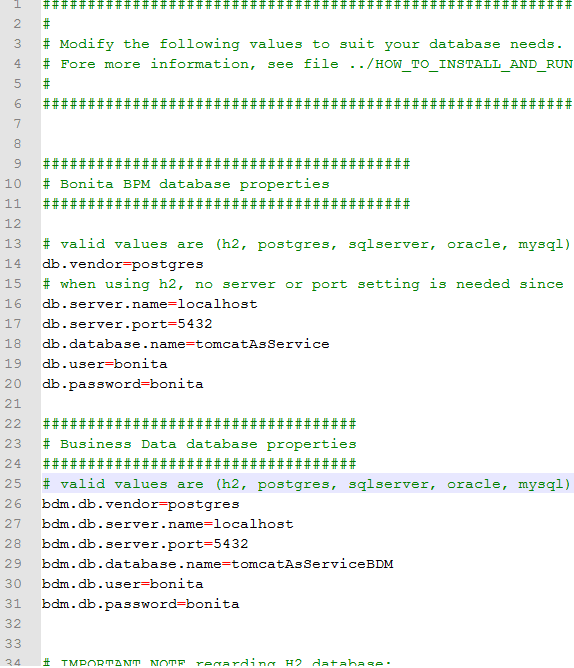Click the hash separator on line 6

tap(307, 104)
